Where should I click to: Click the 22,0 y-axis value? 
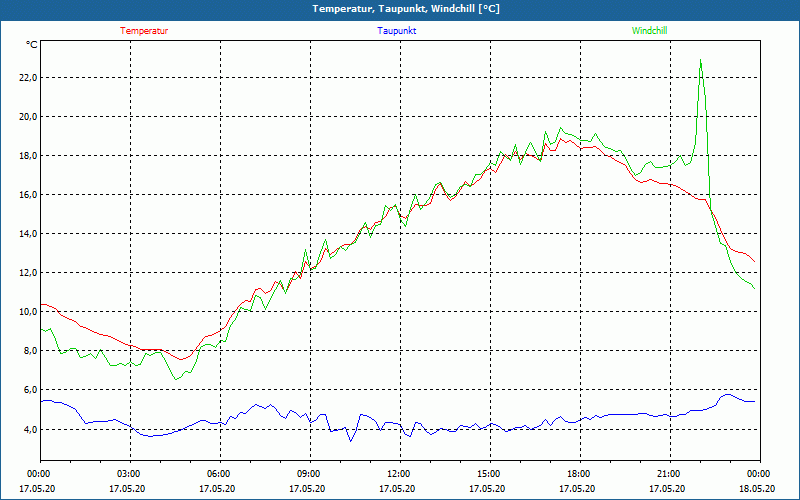point(28,78)
